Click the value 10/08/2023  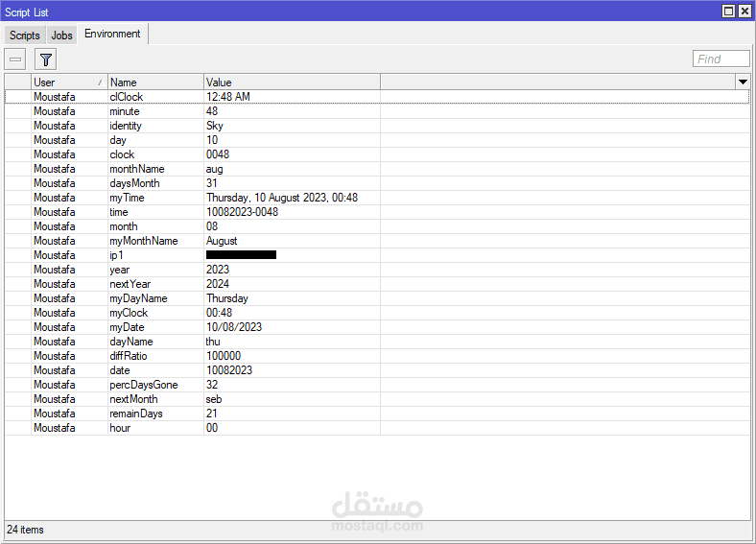pyautogui.click(x=234, y=327)
